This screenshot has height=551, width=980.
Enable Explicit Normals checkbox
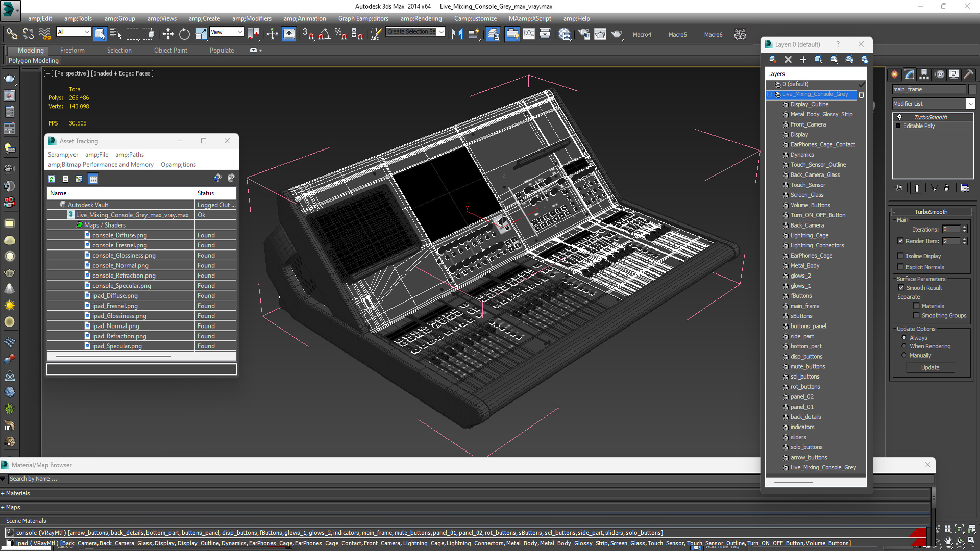[x=901, y=267]
